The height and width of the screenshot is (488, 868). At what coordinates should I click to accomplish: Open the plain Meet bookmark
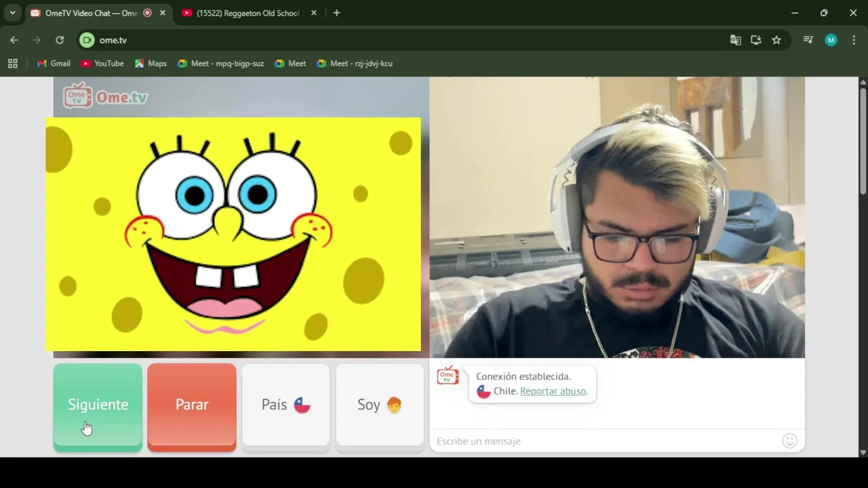(x=290, y=64)
